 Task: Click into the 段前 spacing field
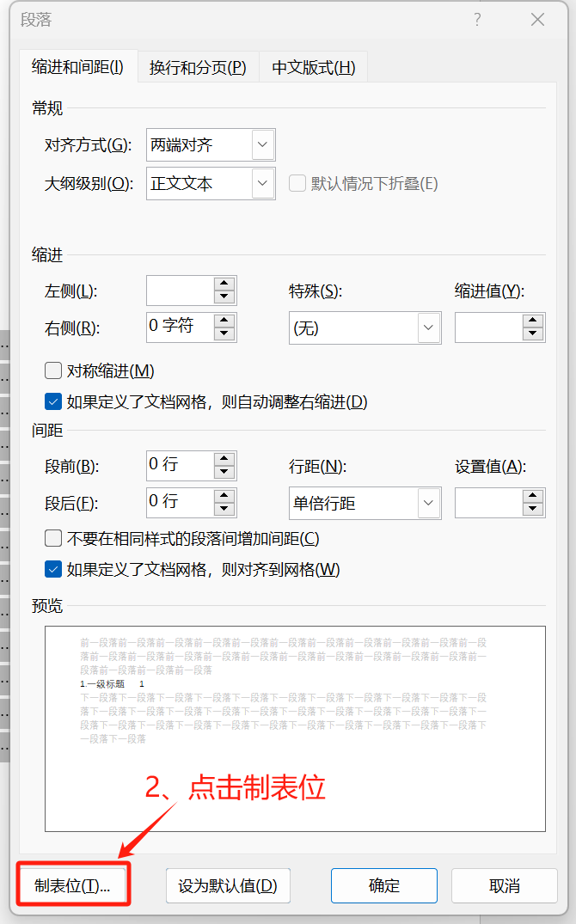pos(180,466)
